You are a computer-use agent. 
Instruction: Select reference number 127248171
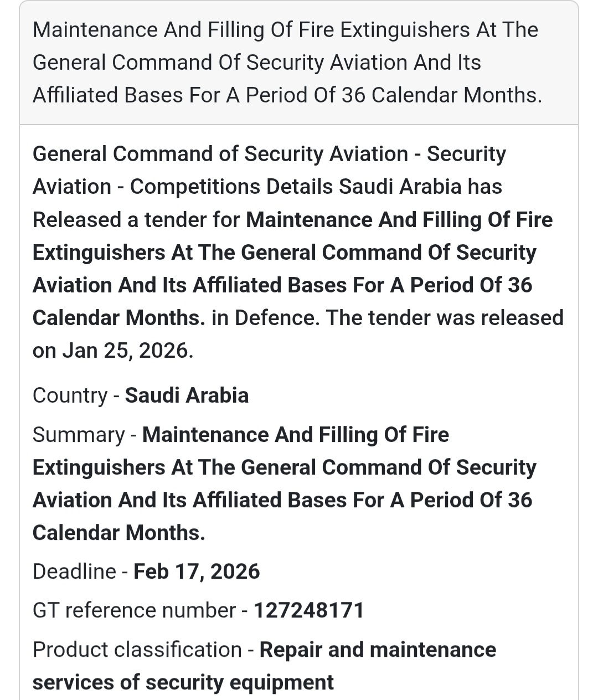(x=309, y=610)
